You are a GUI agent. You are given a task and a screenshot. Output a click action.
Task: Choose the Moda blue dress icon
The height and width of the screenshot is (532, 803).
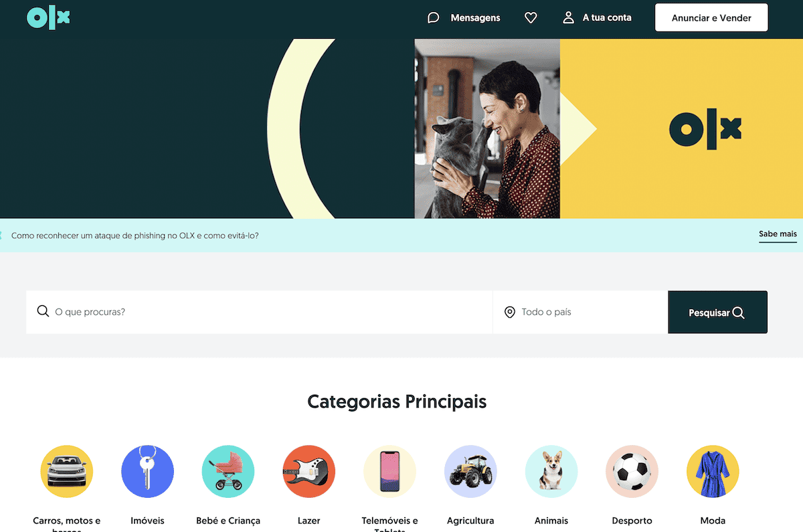[713, 472]
